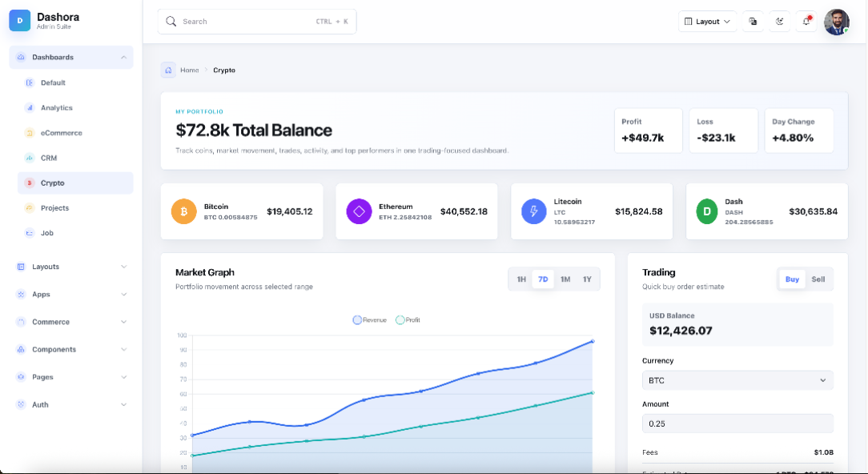Image resolution: width=868 pixels, height=474 pixels.
Task: Click the Litecoin price $15,824.58
Action: (x=639, y=211)
